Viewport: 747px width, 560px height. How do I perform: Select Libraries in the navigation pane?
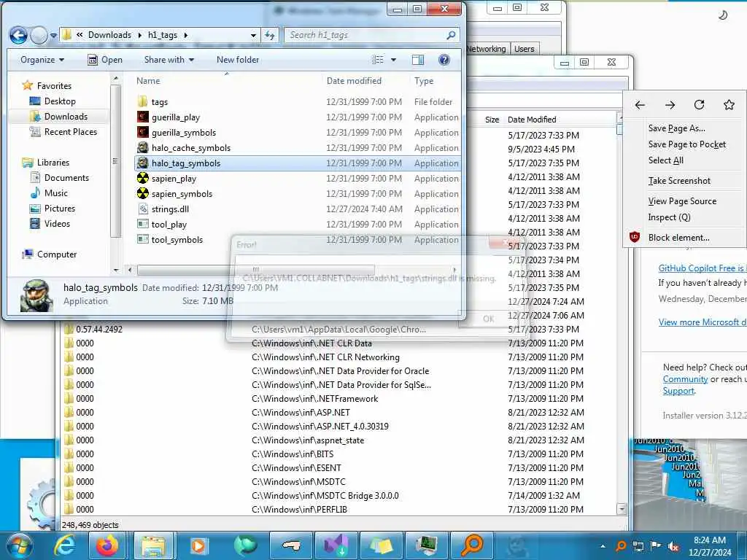(x=53, y=163)
